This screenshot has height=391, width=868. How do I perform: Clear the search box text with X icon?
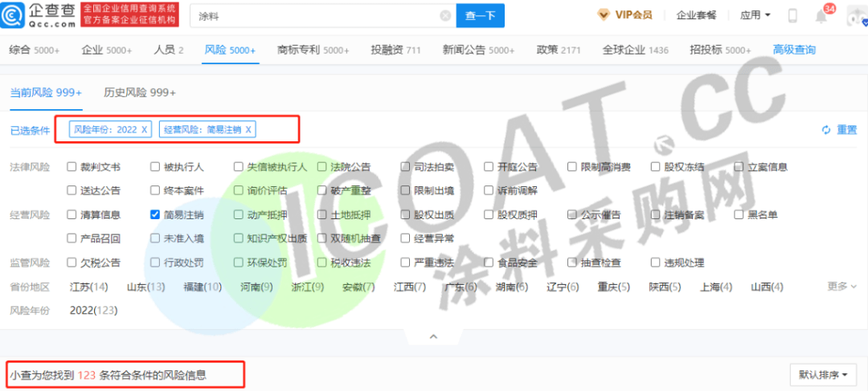tap(445, 15)
